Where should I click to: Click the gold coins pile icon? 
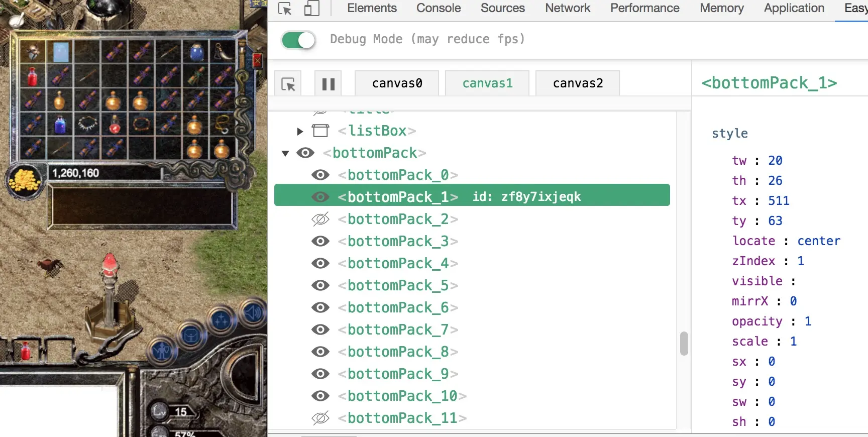(x=24, y=180)
